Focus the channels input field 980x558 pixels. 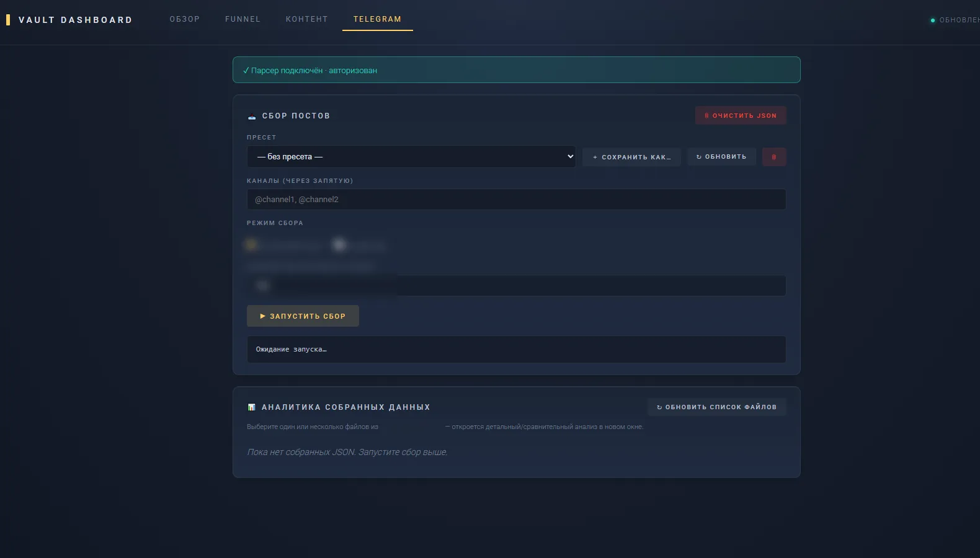516,200
